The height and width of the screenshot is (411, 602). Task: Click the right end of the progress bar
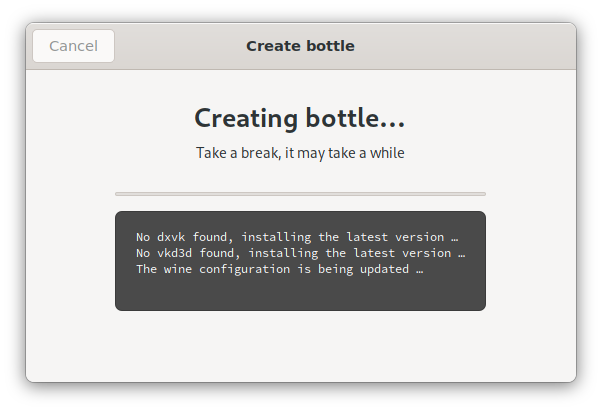[x=482, y=193]
